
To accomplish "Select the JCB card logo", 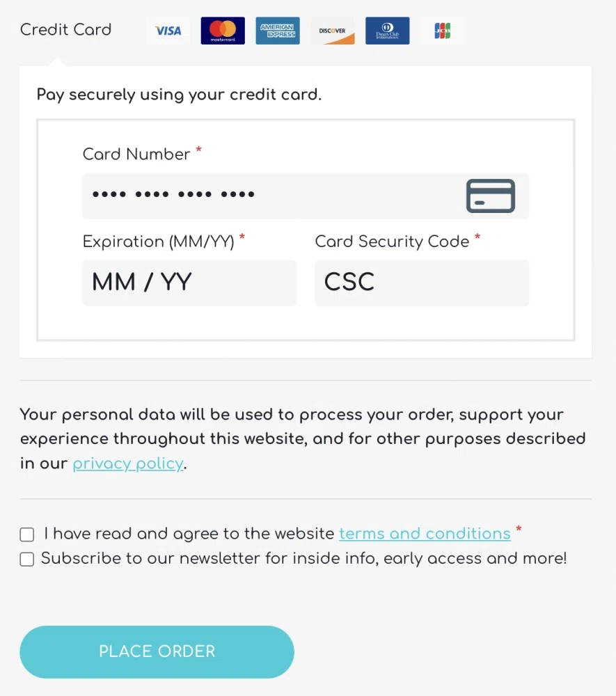I will coord(443,31).
